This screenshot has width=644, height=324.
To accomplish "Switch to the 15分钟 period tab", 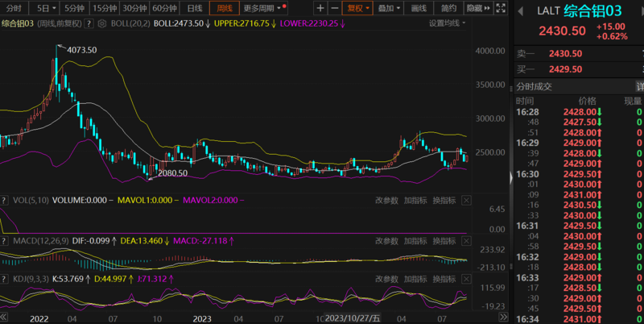I will click(102, 8).
